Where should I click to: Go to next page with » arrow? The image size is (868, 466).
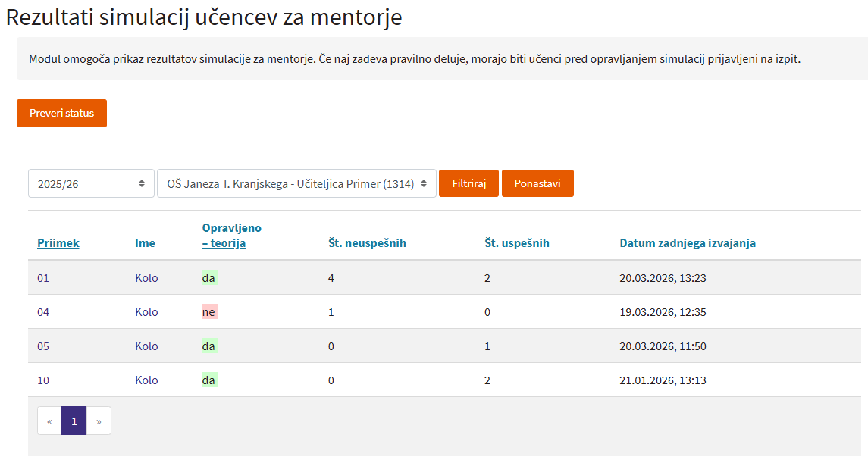click(x=99, y=421)
